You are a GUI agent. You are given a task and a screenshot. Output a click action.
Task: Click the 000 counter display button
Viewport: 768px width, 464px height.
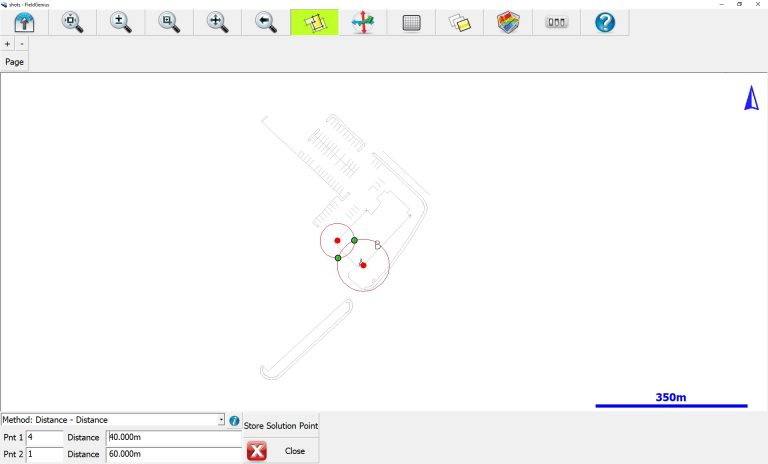pyautogui.click(x=556, y=22)
